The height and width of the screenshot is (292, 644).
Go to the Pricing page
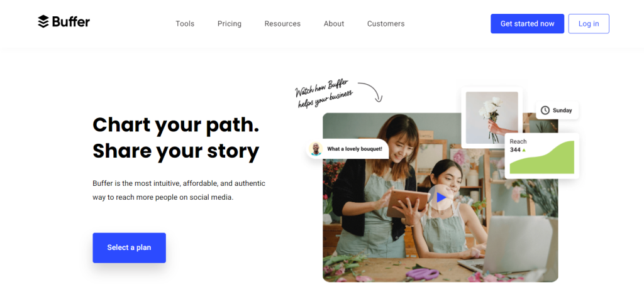coord(229,24)
